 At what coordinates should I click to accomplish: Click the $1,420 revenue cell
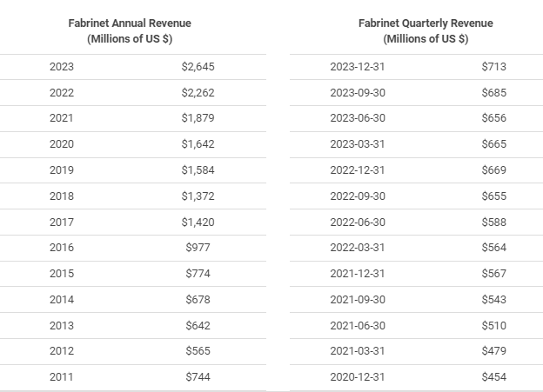[198, 223]
